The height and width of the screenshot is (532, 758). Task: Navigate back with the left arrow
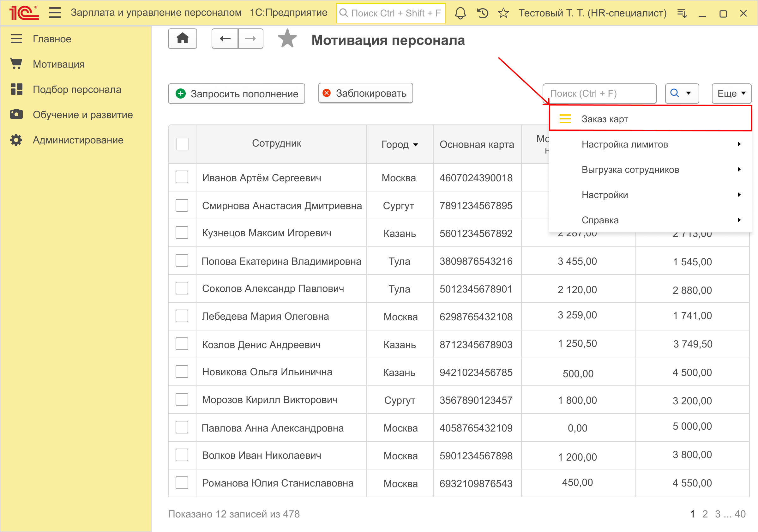pos(225,39)
